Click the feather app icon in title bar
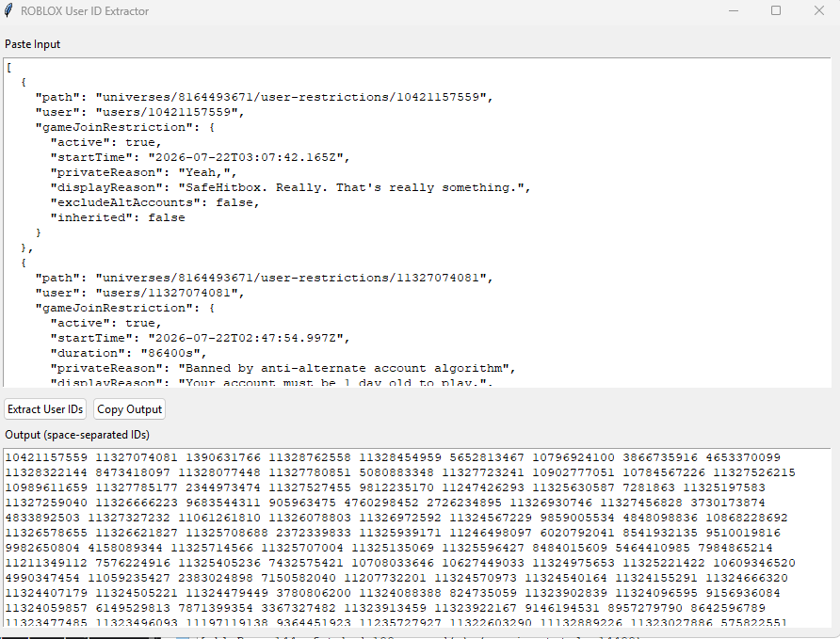 pos(8,10)
